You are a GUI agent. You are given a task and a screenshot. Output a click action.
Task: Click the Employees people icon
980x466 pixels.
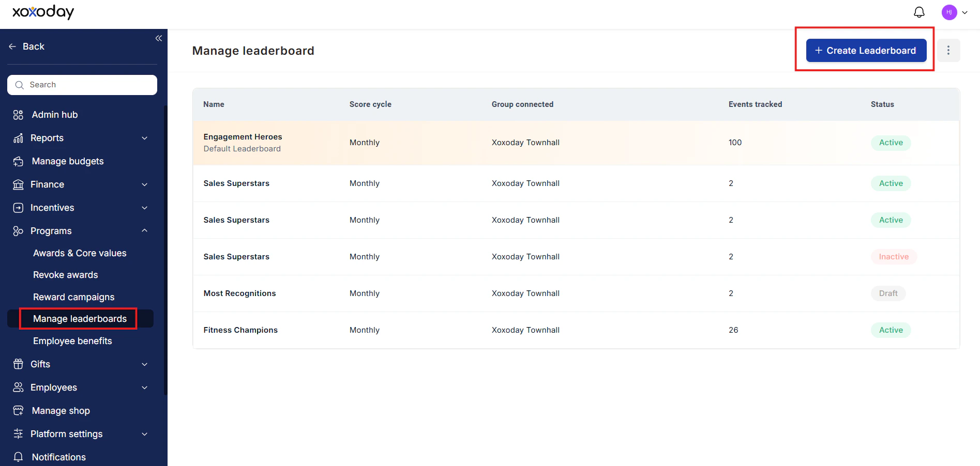18,387
